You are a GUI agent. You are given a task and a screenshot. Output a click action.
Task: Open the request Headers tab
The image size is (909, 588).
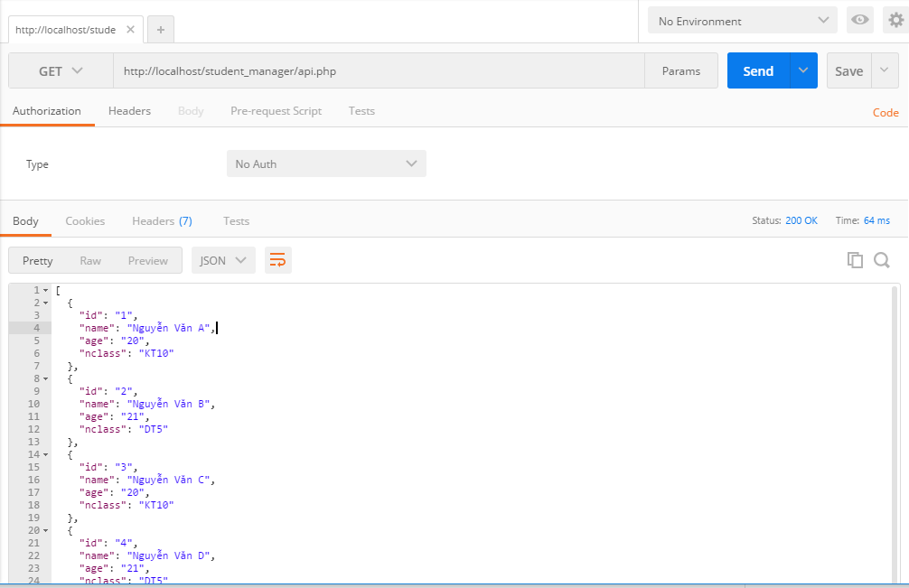(x=129, y=111)
